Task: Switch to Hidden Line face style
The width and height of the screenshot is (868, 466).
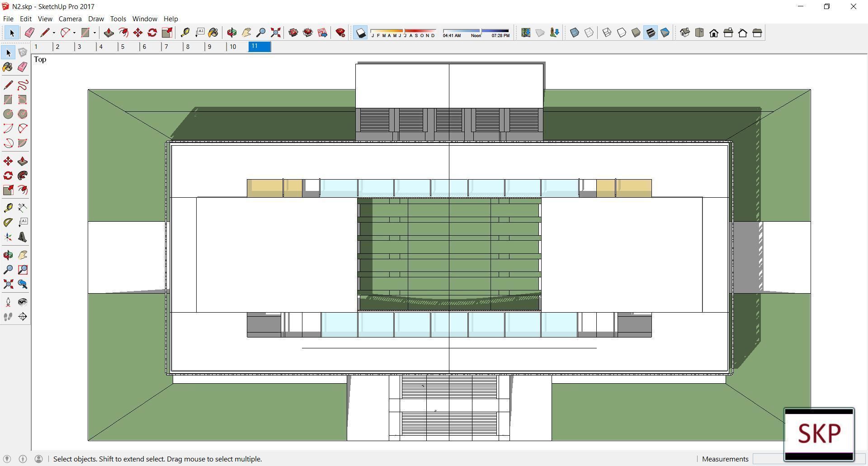Action: pos(622,33)
